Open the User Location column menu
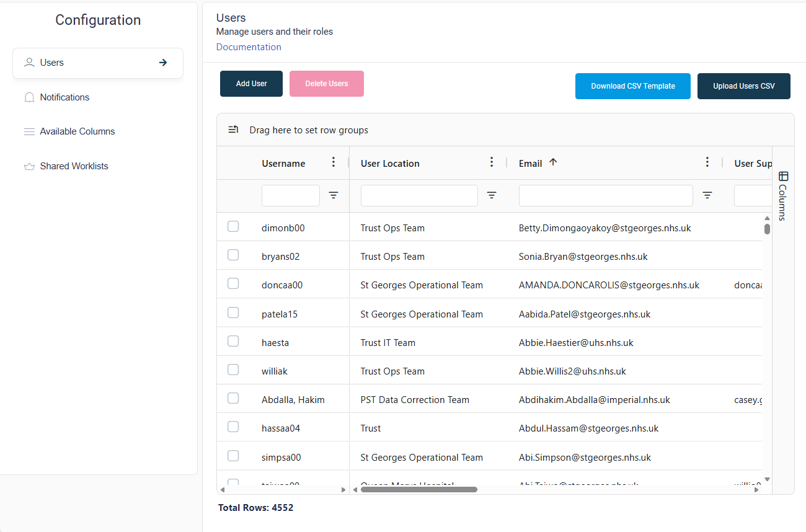The width and height of the screenshot is (806, 532). [x=492, y=162]
